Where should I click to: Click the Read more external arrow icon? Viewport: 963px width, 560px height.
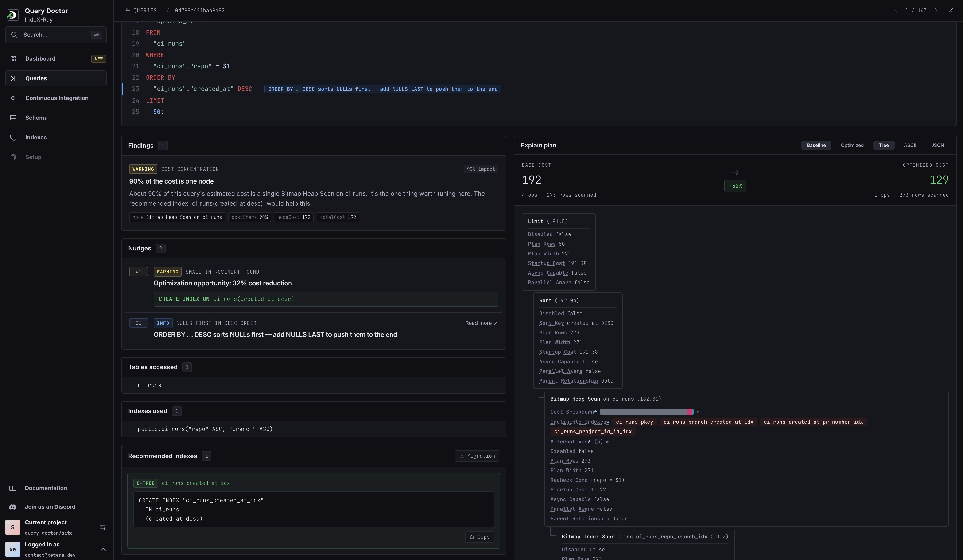(x=496, y=323)
